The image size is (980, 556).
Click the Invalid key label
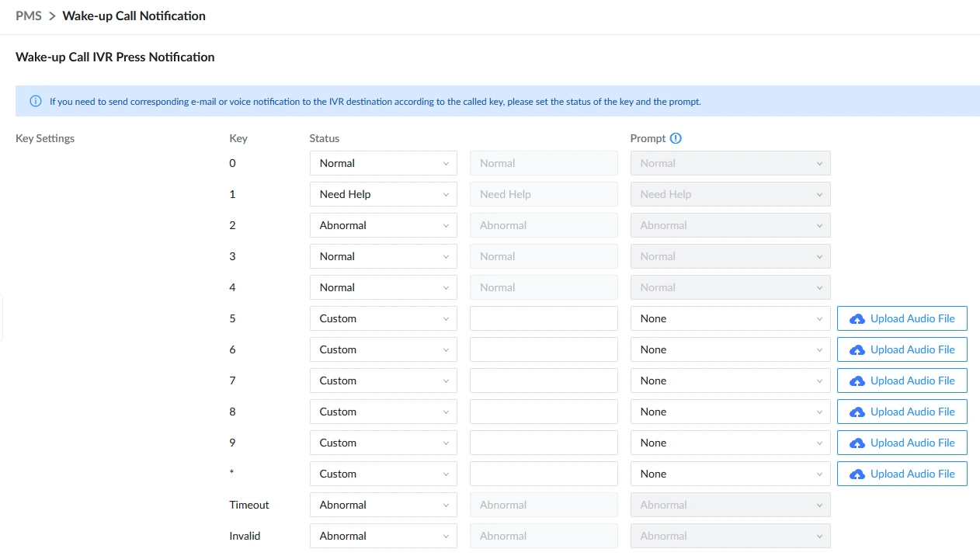click(x=245, y=536)
